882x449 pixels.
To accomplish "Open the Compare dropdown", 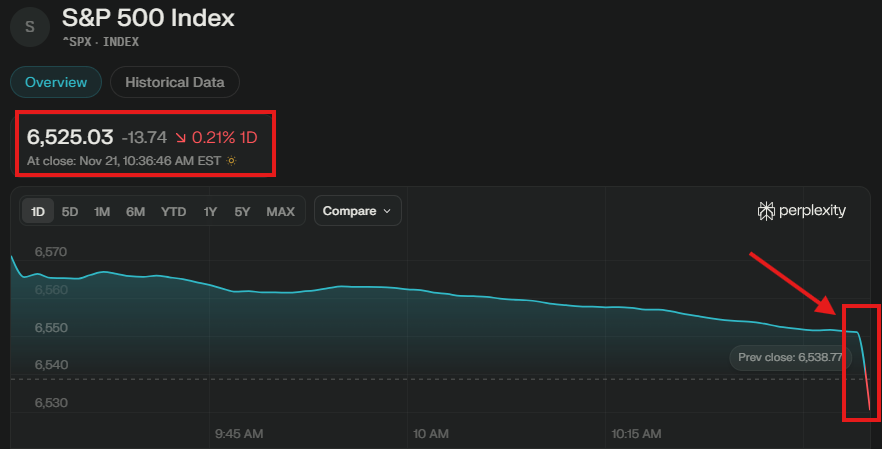I will 358,210.
